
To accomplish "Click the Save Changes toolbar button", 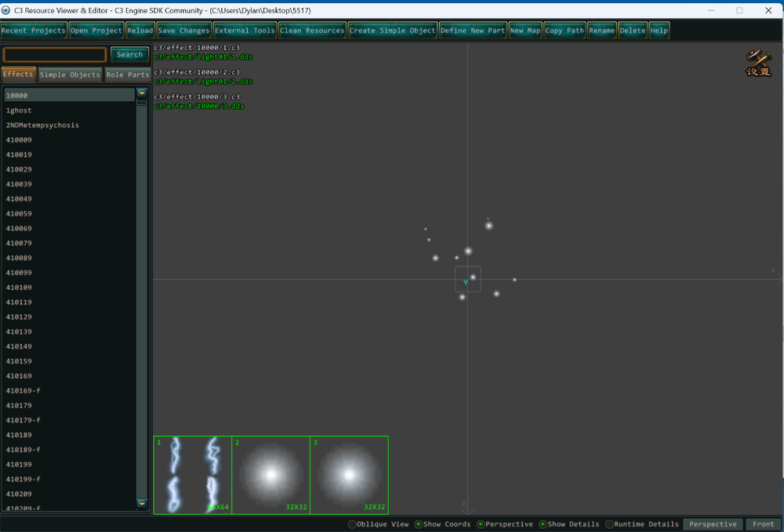I will click(x=183, y=31).
